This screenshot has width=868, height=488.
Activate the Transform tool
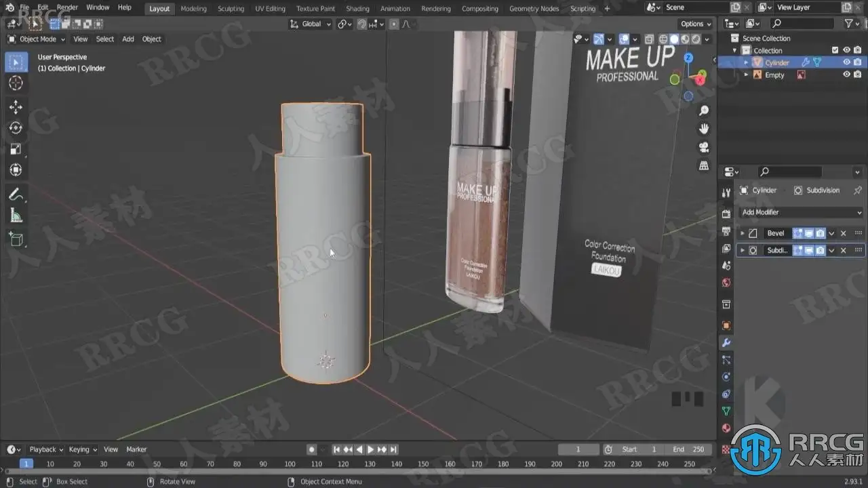pos(16,170)
